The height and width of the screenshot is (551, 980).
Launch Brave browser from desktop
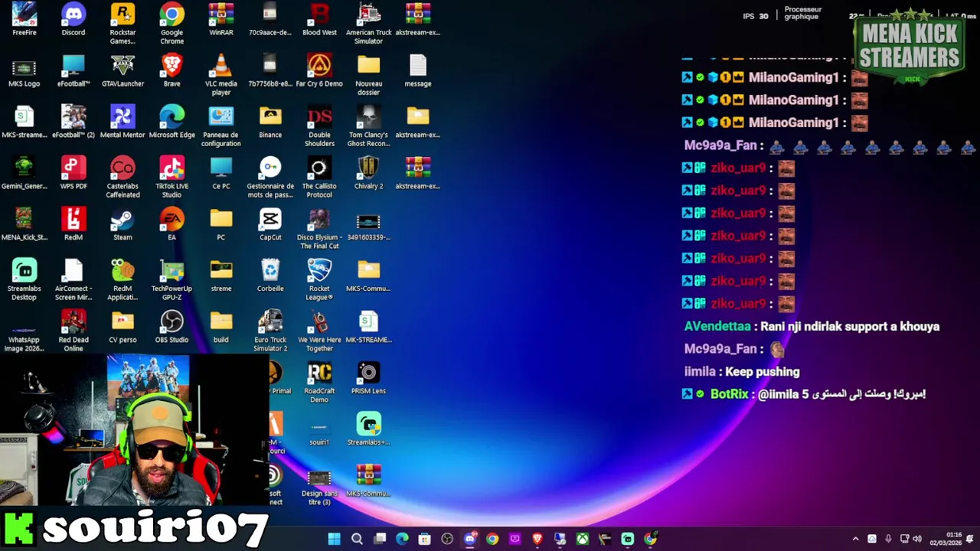coord(171,70)
